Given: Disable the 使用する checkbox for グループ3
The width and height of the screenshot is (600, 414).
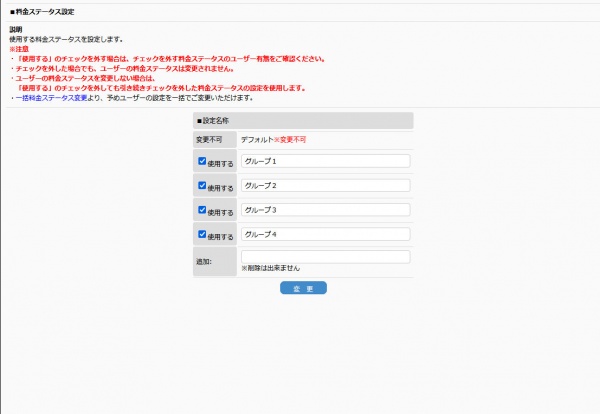Looking at the screenshot, I should pyautogui.click(x=202, y=210).
